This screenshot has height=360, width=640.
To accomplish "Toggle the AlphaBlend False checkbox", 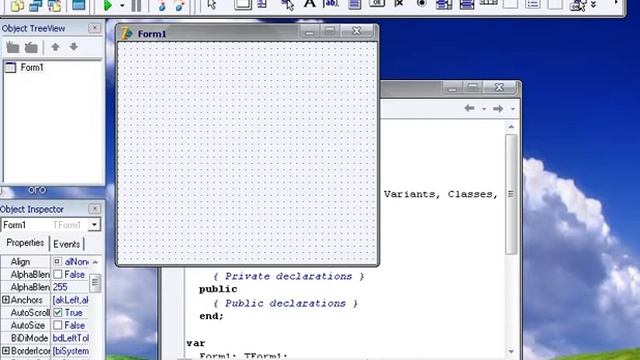I will [x=58, y=274].
